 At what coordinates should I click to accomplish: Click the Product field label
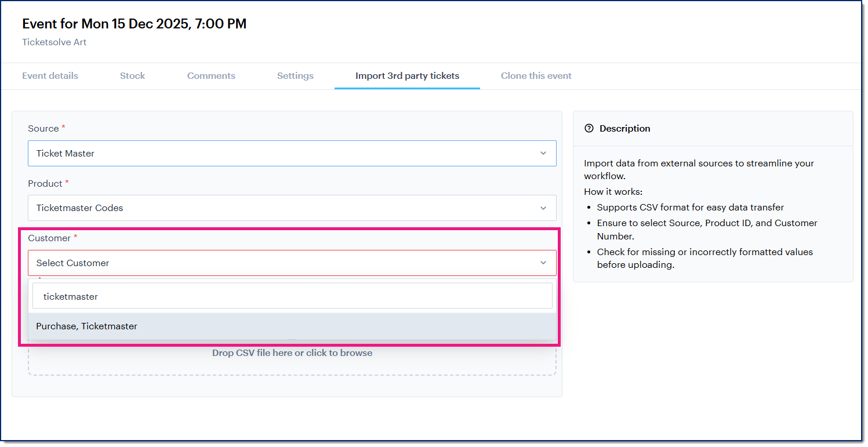pos(45,183)
